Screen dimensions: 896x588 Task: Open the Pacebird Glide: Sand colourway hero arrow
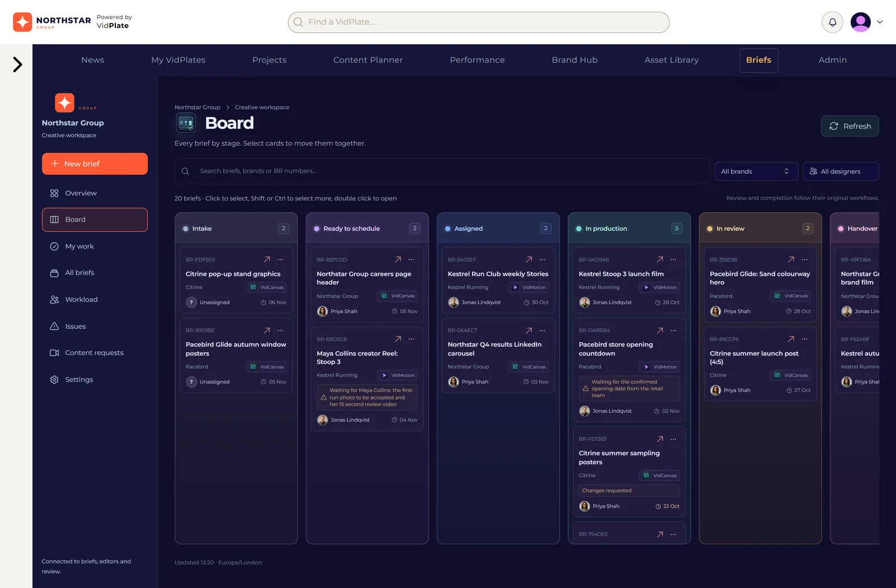pos(791,259)
